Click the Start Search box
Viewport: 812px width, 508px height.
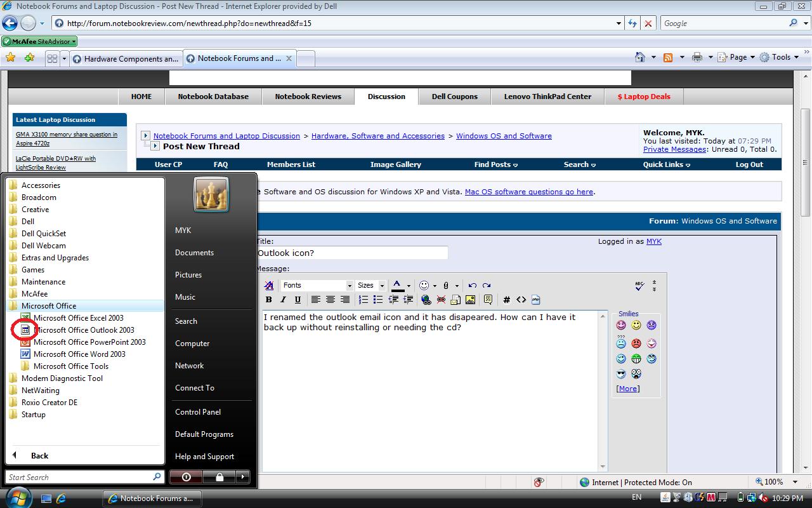coord(85,477)
